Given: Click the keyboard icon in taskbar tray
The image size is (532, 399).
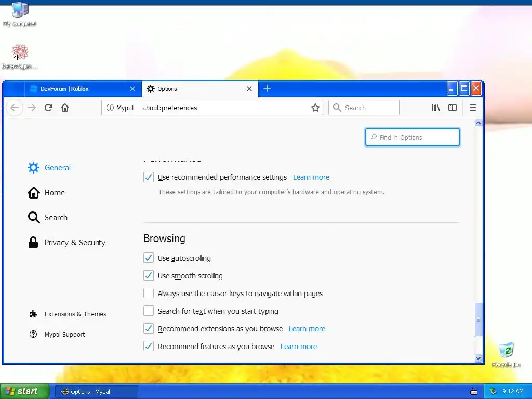Looking at the screenshot, I should tap(474, 392).
